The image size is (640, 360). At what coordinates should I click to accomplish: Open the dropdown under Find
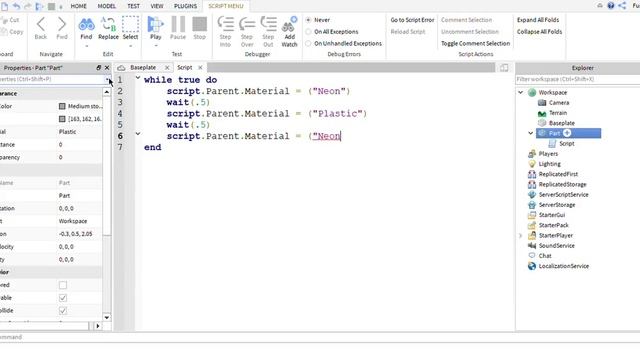pos(86,46)
